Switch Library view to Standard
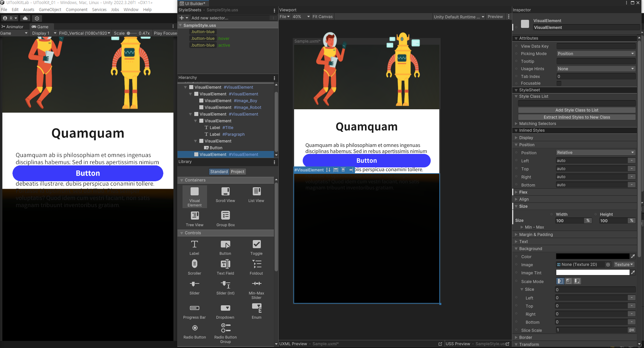This screenshot has height=348, width=644. tap(219, 172)
